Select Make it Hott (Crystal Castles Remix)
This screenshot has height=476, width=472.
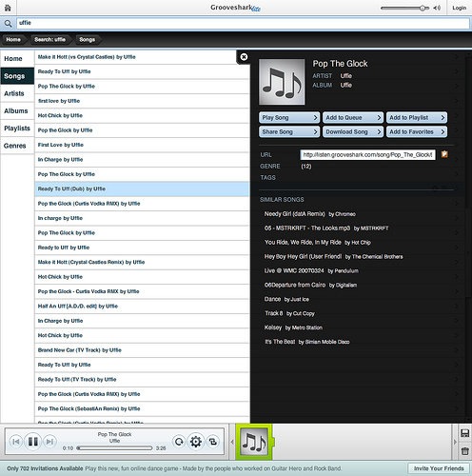142,262
